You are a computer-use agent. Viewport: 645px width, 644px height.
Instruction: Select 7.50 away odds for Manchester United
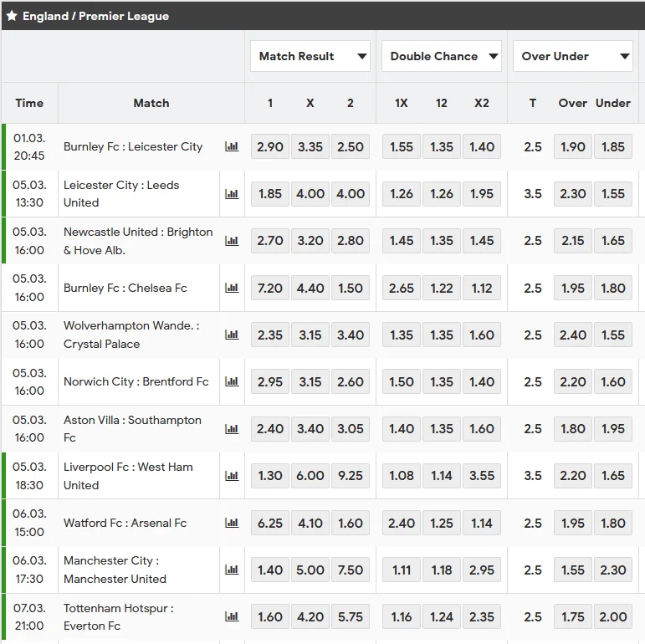(351, 570)
